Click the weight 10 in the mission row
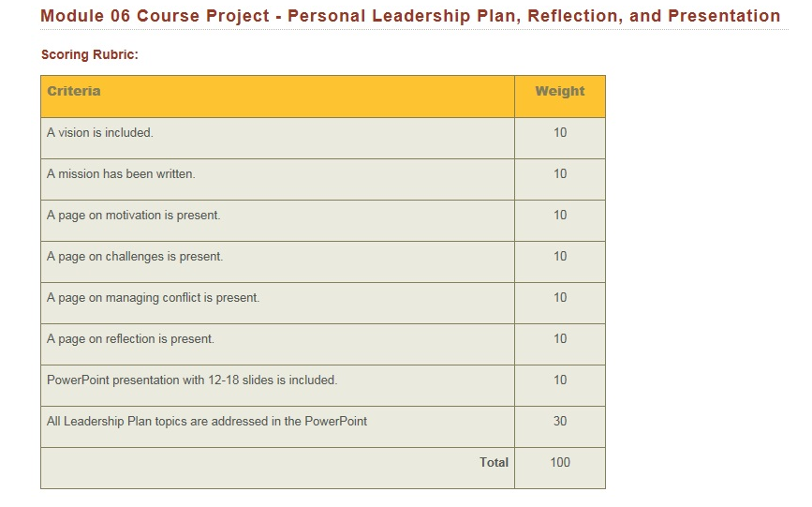The image size is (812, 507). click(560, 173)
